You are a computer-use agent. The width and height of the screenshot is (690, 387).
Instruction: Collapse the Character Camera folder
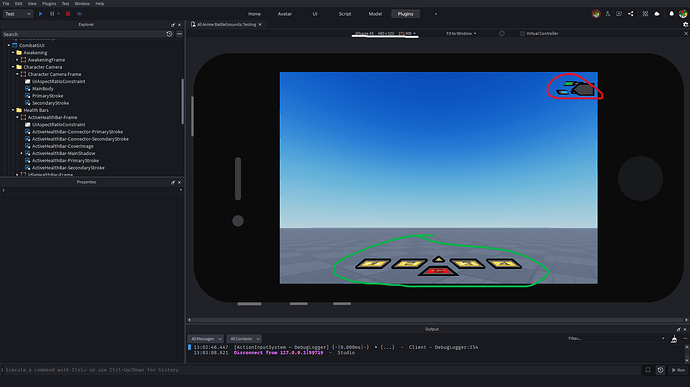pos(13,67)
